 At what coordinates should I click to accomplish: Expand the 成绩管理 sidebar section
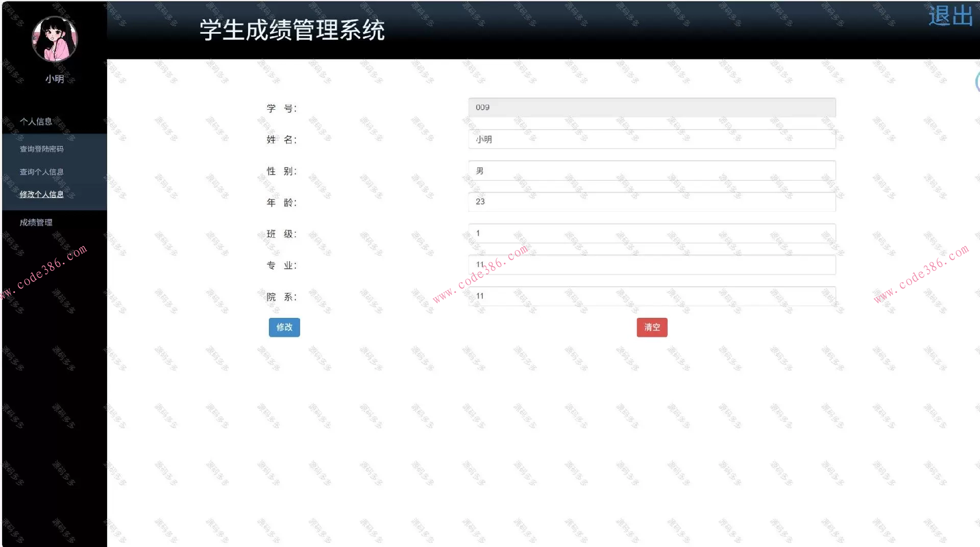tap(35, 222)
